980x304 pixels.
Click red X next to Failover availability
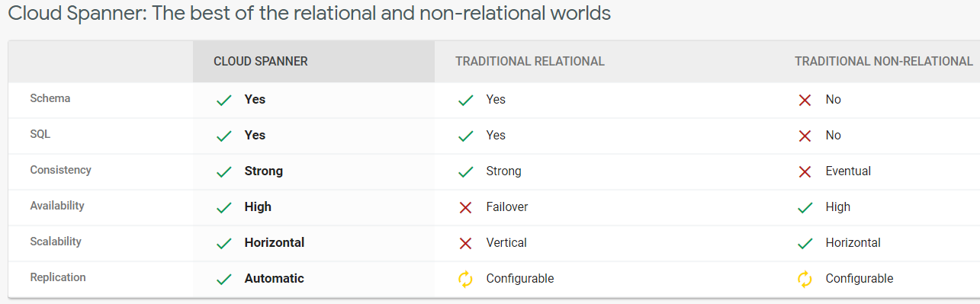click(465, 207)
